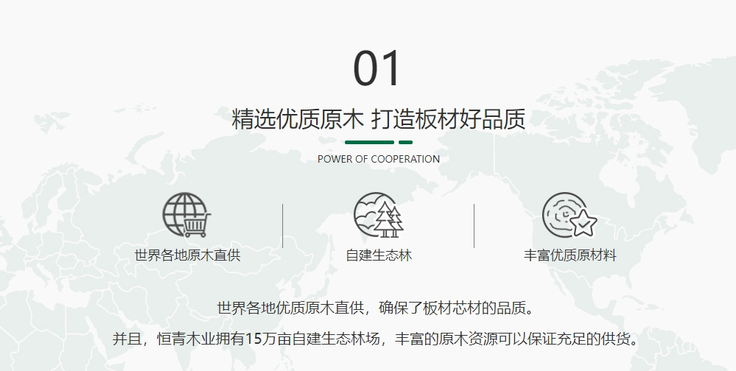Screen dimensions: 736x371
Task: Click the heading 精选优质原木 打造板材好品质
Action: tap(378, 119)
